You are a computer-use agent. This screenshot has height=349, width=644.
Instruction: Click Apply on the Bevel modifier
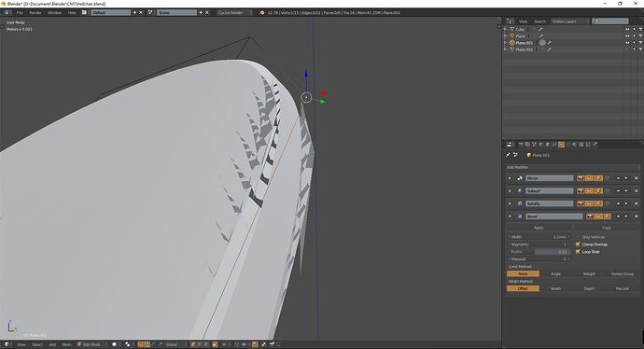tap(539, 228)
